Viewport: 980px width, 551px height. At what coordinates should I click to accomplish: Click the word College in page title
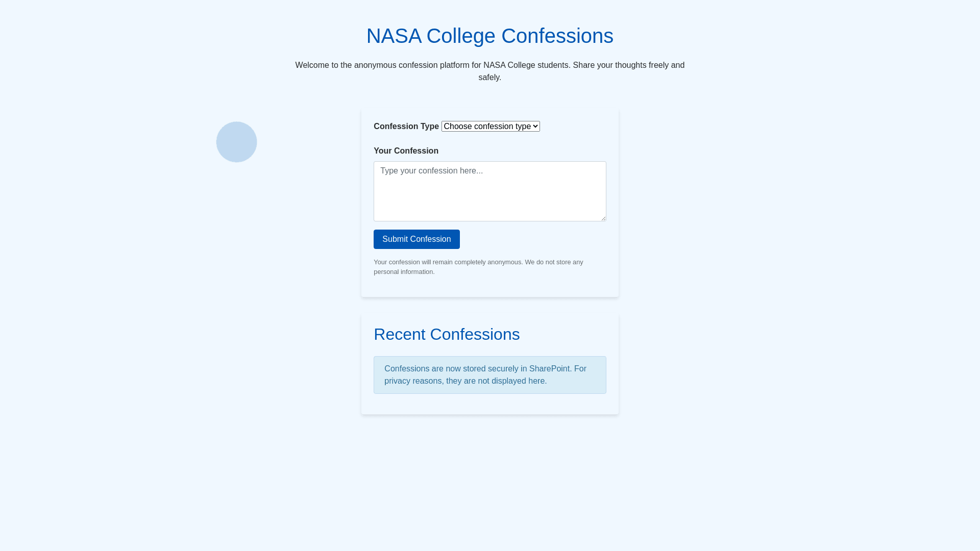pyautogui.click(x=460, y=36)
